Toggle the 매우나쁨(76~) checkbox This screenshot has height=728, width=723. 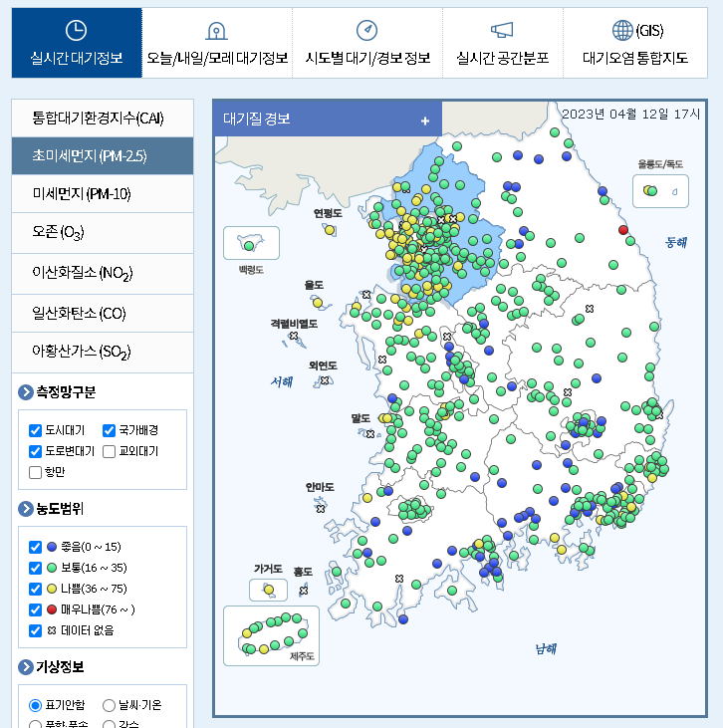click(35, 609)
